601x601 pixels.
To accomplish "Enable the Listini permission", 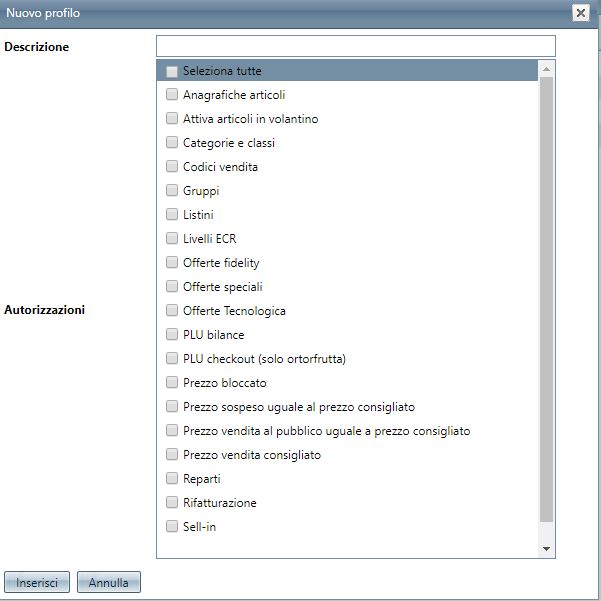I will 172,215.
